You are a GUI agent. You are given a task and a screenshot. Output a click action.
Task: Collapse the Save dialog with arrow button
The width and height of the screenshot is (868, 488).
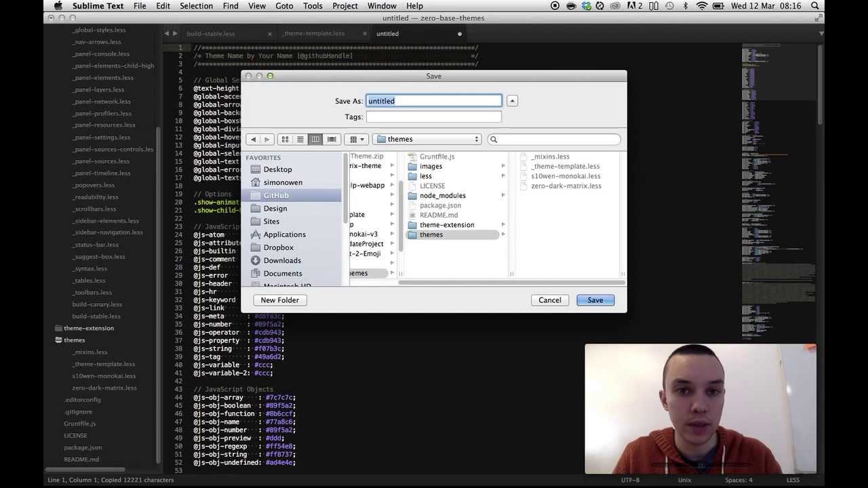(x=512, y=101)
